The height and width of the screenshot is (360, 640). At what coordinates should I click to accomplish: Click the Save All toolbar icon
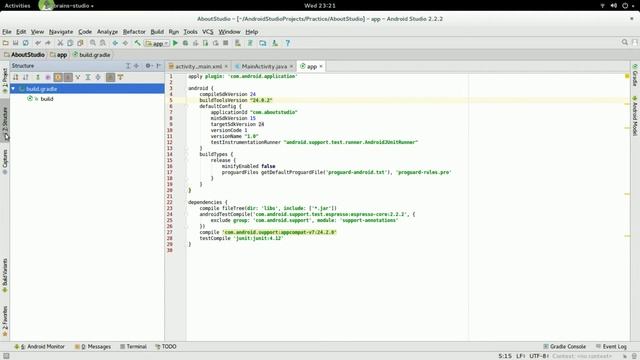coord(16,43)
